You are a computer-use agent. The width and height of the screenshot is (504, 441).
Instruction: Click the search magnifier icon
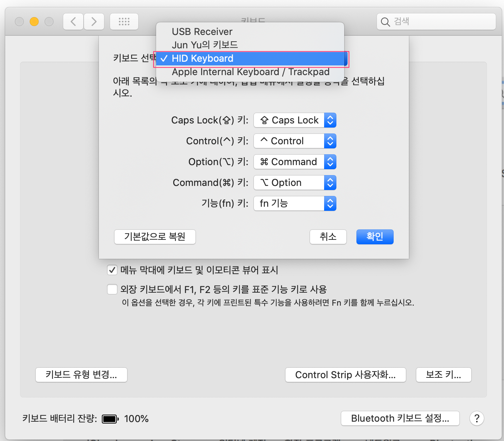[x=385, y=22]
